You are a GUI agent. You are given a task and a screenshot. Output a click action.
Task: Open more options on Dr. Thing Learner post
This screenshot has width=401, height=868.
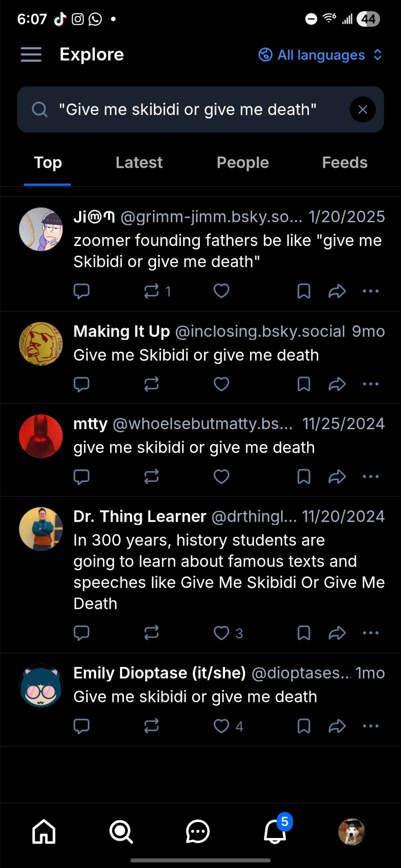click(x=371, y=633)
